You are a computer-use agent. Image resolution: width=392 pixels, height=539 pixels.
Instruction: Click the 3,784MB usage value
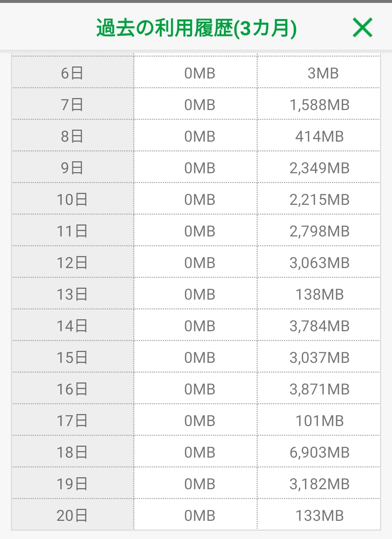(x=319, y=326)
